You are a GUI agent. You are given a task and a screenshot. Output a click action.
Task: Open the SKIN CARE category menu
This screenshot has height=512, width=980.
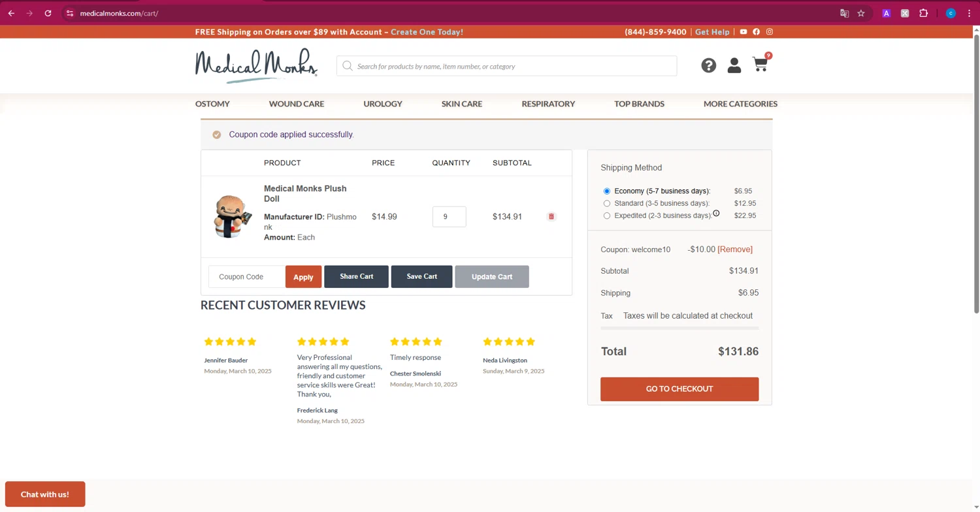(462, 104)
